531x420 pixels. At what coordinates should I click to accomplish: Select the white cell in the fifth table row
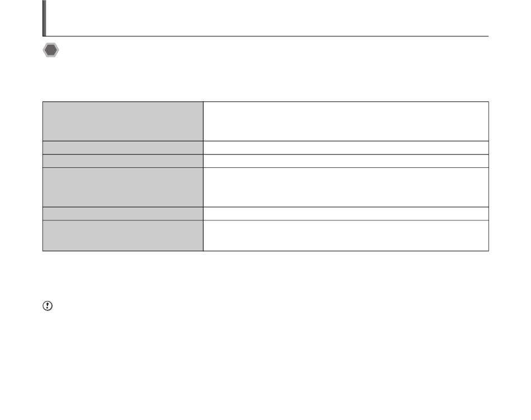(346, 214)
